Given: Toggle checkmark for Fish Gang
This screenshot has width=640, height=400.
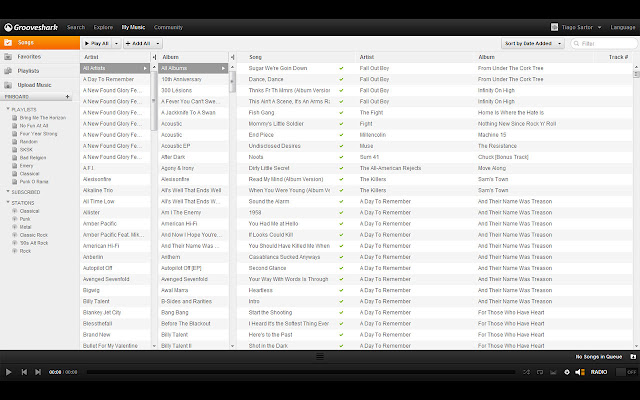Looking at the screenshot, I should (x=341, y=113).
